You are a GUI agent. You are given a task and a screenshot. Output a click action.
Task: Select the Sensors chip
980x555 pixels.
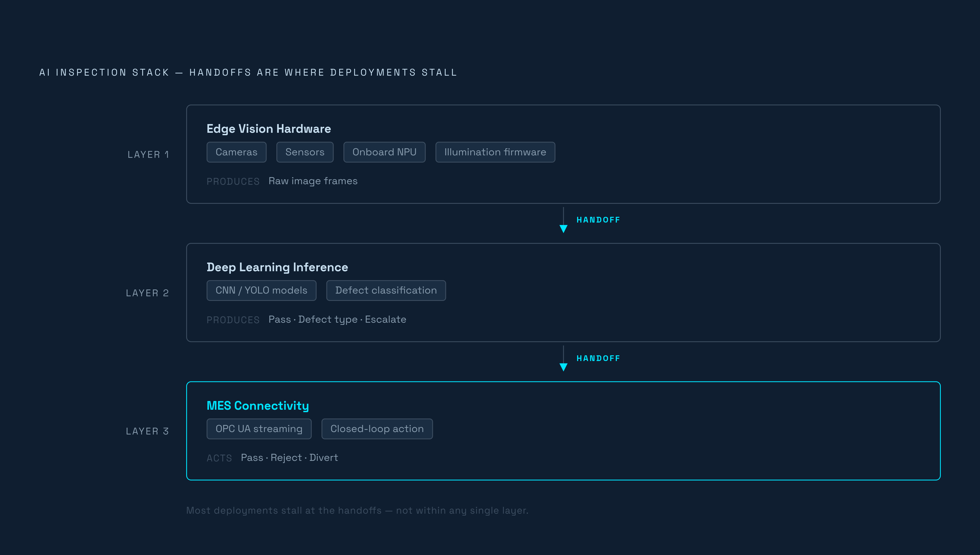[x=305, y=152]
